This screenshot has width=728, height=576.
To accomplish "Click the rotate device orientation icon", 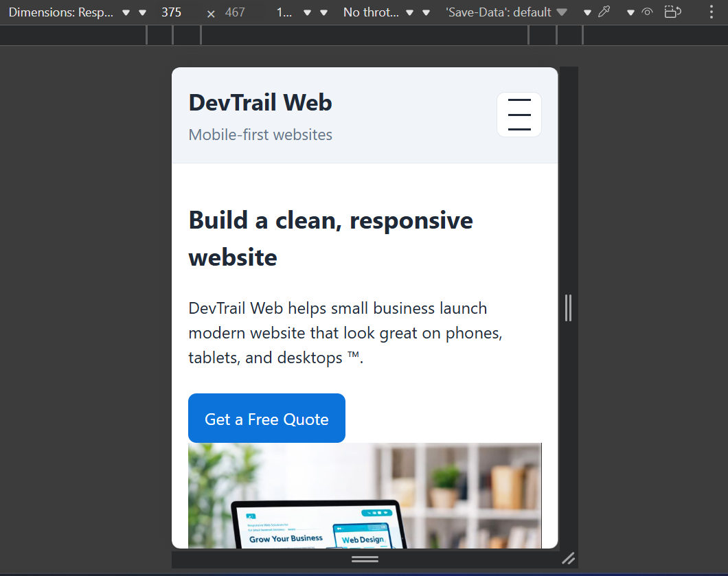I will tap(673, 12).
